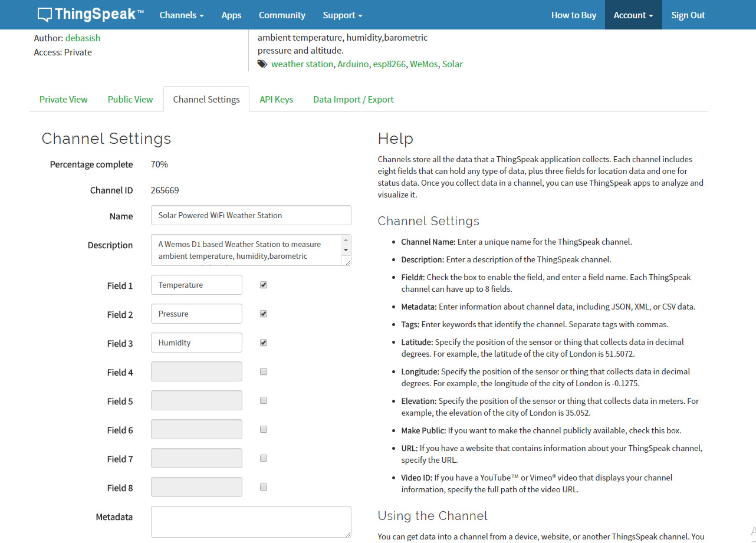
Task: Open the Private View tab
Action: [x=63, y=100]
